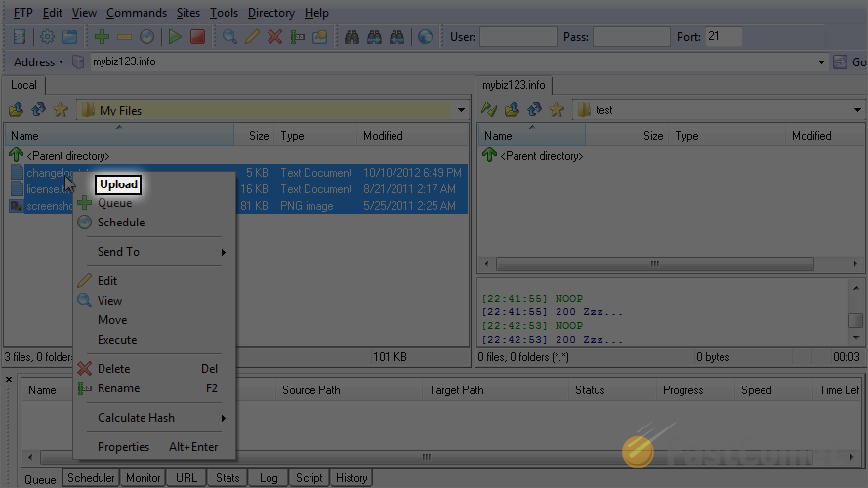
Task: Choose Delete in context menu
Action: [154, 369]
